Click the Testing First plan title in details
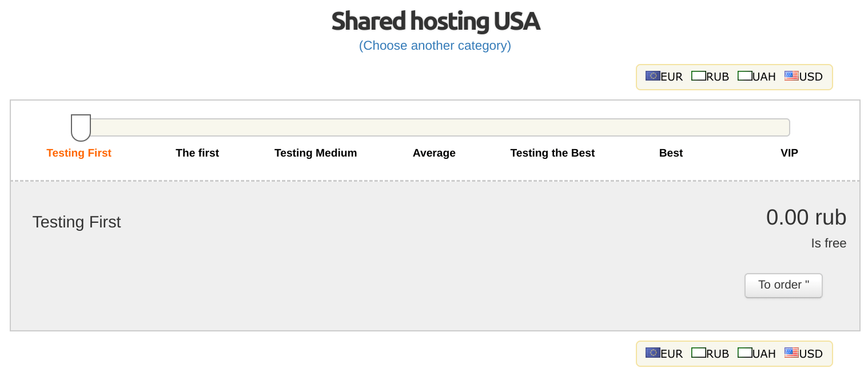Screen dimensions: 868x376 pos(77,222)
